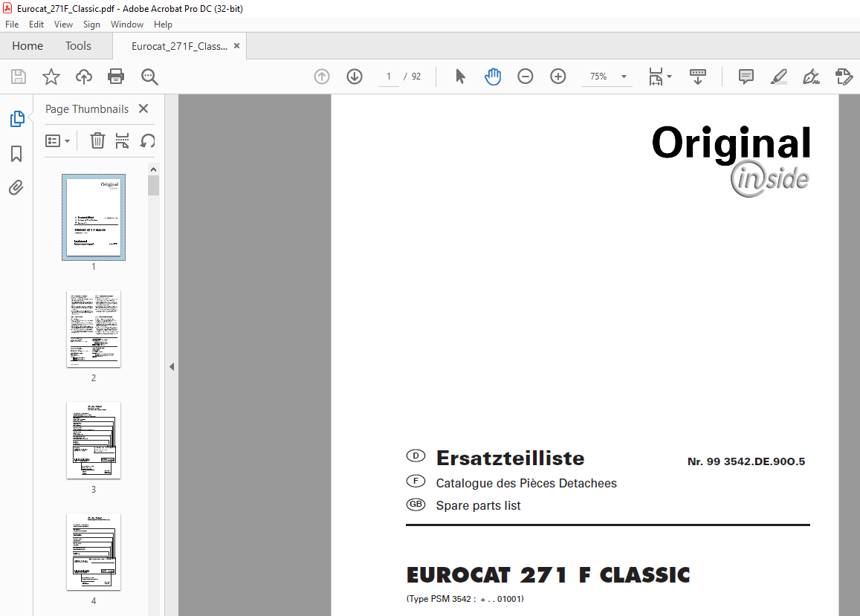860x616 pixels.
Task: Expand the fit page options arrow
Action: [669, 77]
